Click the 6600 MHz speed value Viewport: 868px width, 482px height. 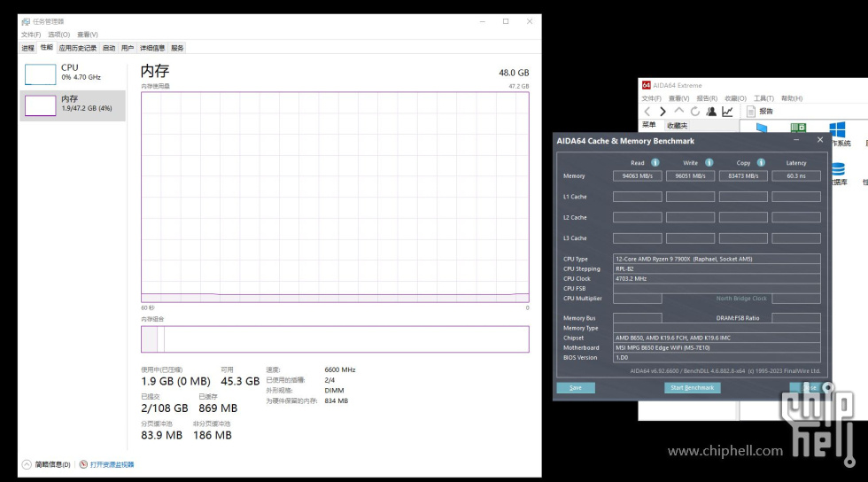click(x=340, y=369)
